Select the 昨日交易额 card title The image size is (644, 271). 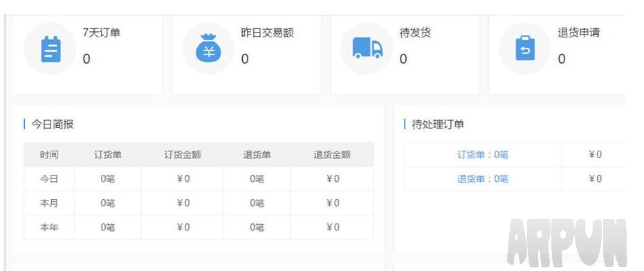[x=268, y=32]
